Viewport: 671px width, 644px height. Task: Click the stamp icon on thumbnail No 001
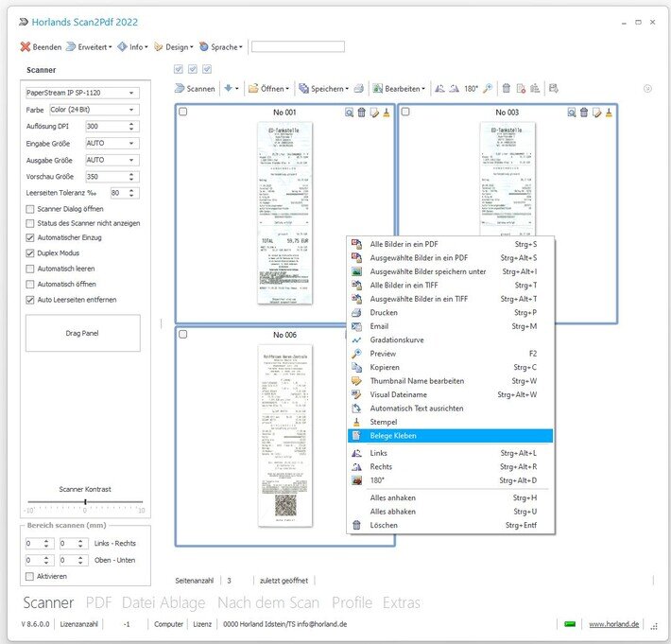[387, 113]
